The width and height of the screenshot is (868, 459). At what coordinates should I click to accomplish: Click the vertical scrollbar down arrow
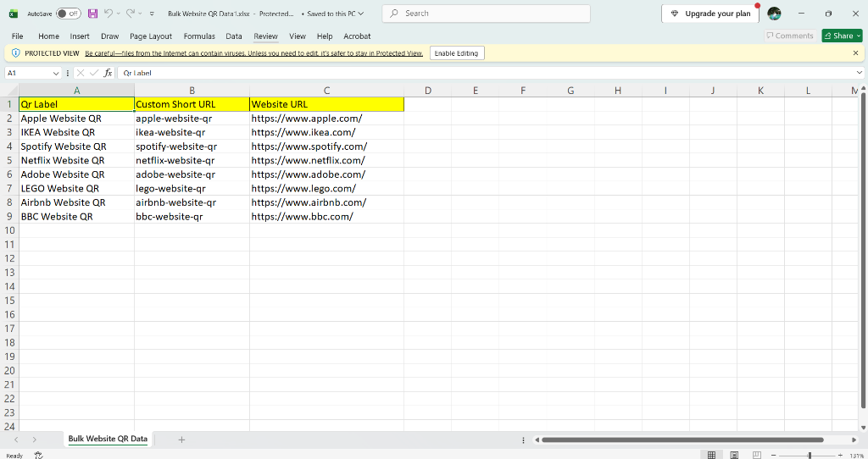coord(863,428)
